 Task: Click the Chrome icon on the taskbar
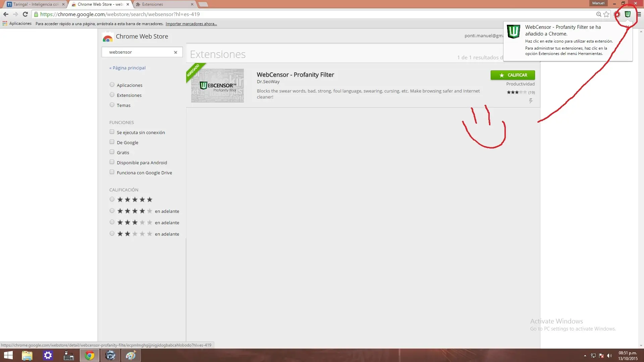tap(90, 355)
